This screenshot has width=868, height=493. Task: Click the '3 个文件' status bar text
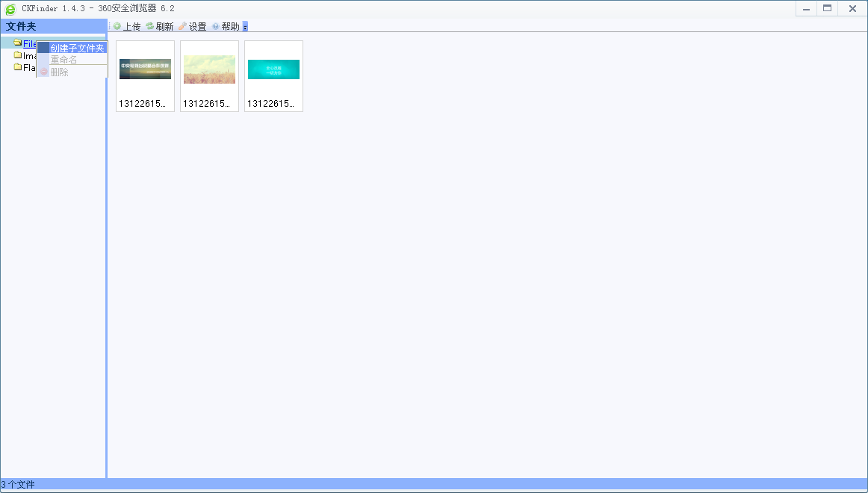pyautogui.click(x=18, y=485)
